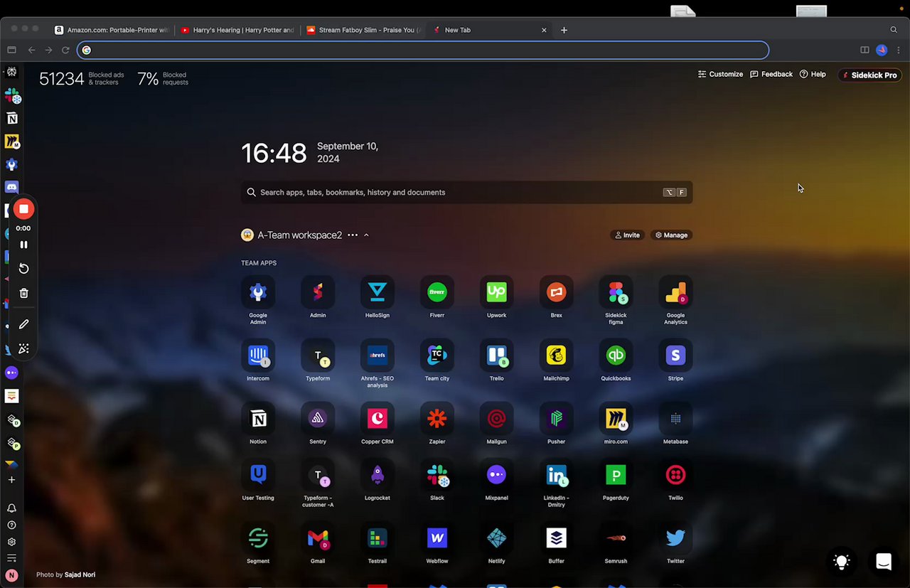The width and height of the screenshot is (910, 588).
Task: Open the Segment app
Action: 258,538
